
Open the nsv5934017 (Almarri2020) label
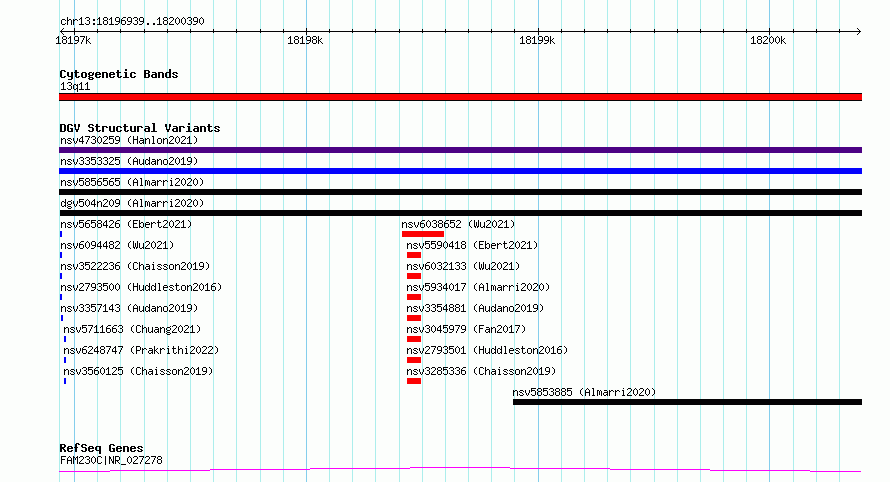(x=478, y=287)
